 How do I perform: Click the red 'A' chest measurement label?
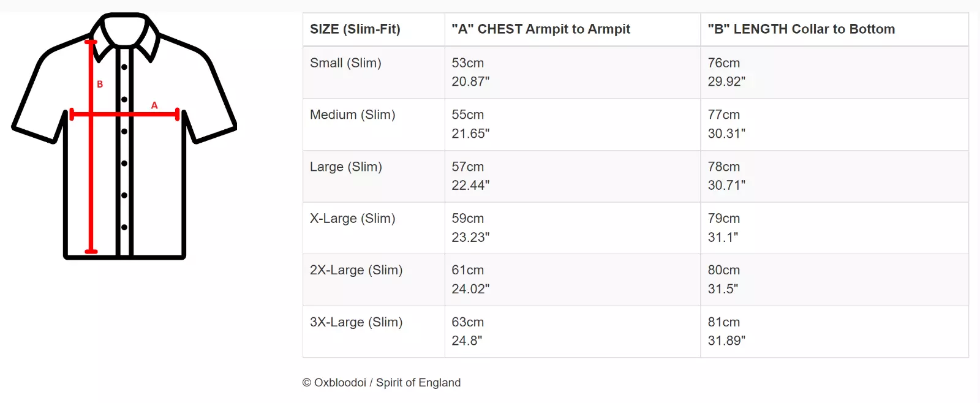click(154, 105)
